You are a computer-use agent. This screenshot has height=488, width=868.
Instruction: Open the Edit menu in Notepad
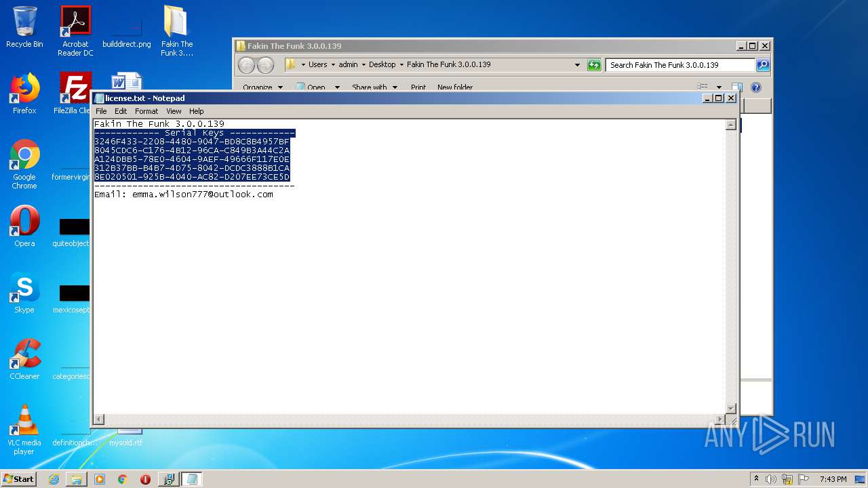pyautogui.click(x=121, y=111)
